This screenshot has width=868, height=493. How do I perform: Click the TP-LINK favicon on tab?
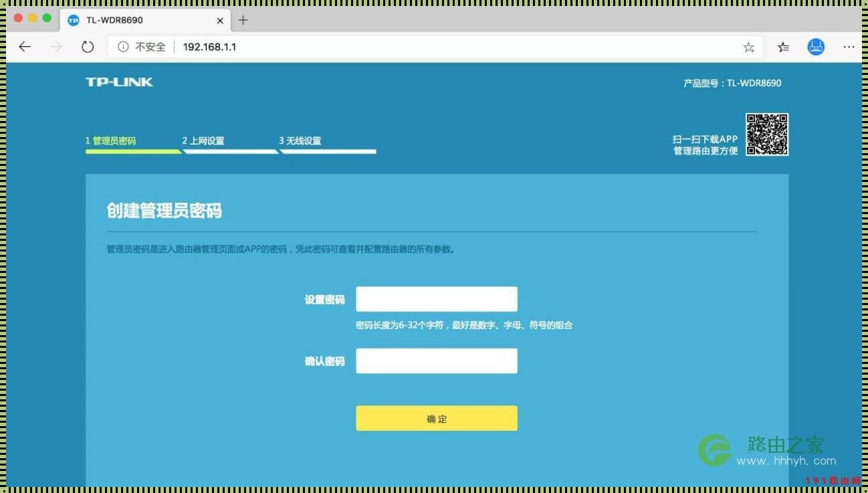[74, 20]
